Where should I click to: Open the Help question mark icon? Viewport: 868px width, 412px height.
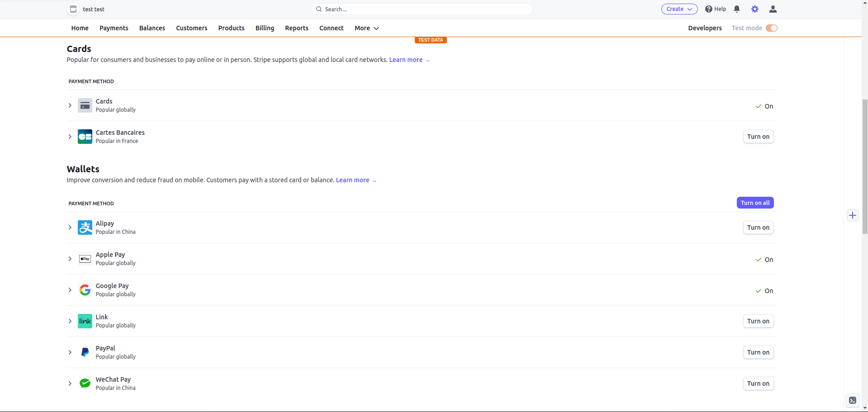click(x=708, y=9)
